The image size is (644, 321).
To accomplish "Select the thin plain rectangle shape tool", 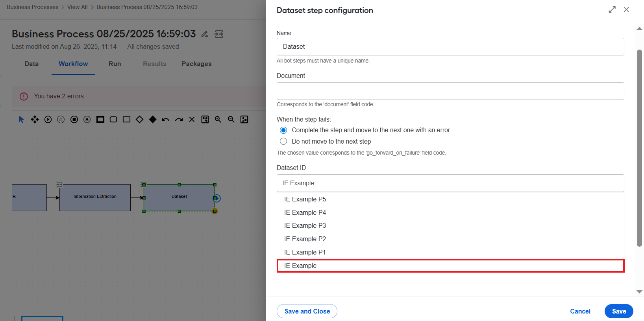I will (126, 120).
